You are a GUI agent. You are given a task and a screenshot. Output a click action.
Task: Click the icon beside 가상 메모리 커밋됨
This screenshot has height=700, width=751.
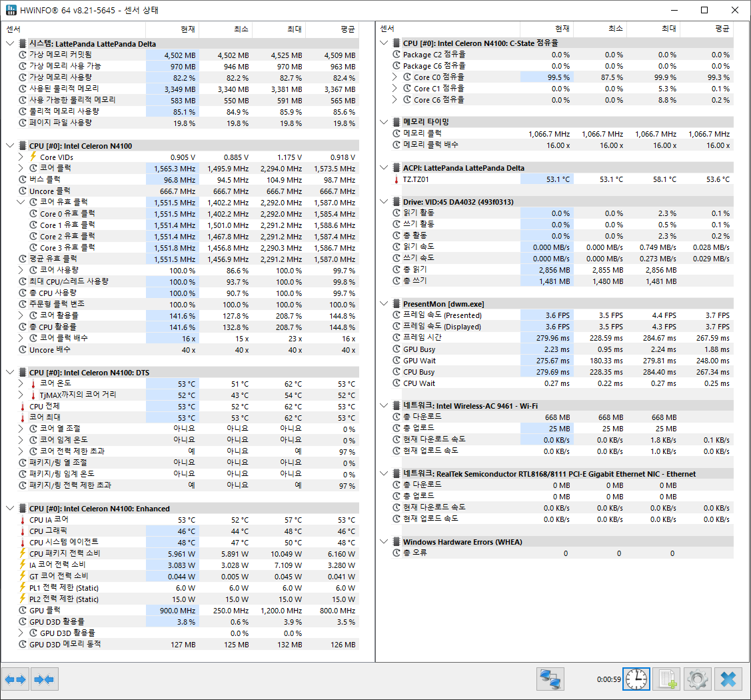(23, 55)
